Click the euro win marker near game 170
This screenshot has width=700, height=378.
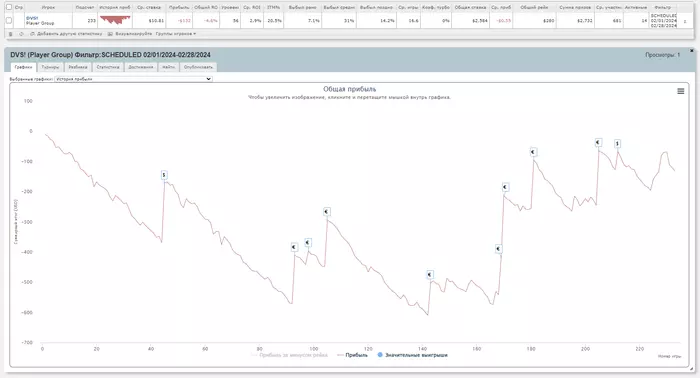[x=505, y=187]
